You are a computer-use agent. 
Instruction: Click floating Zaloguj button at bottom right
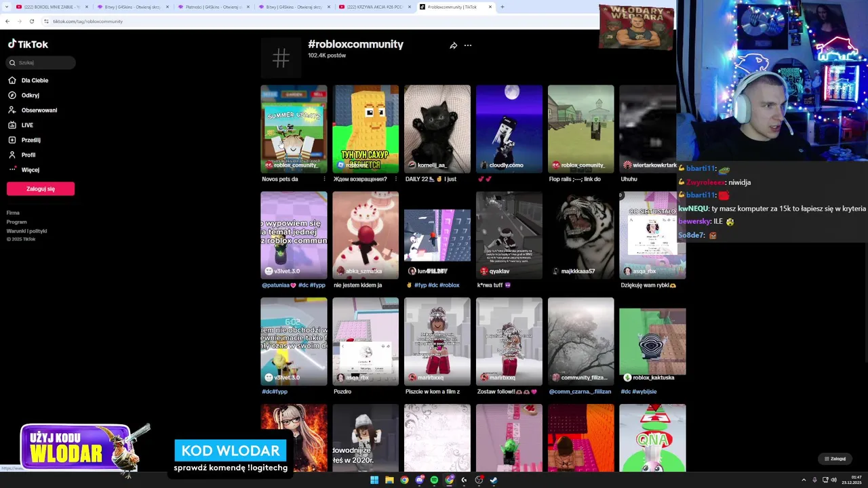pos(835,459)
